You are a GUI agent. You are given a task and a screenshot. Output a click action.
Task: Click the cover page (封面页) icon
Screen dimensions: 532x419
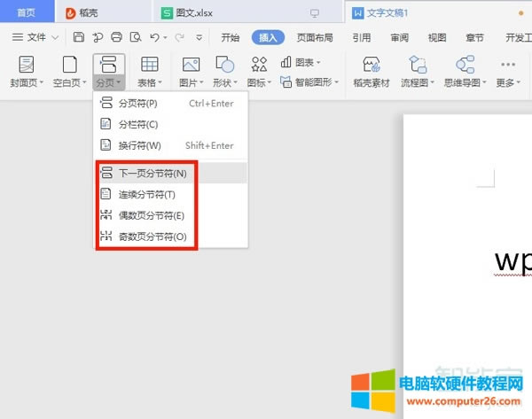tap(27, 66)
